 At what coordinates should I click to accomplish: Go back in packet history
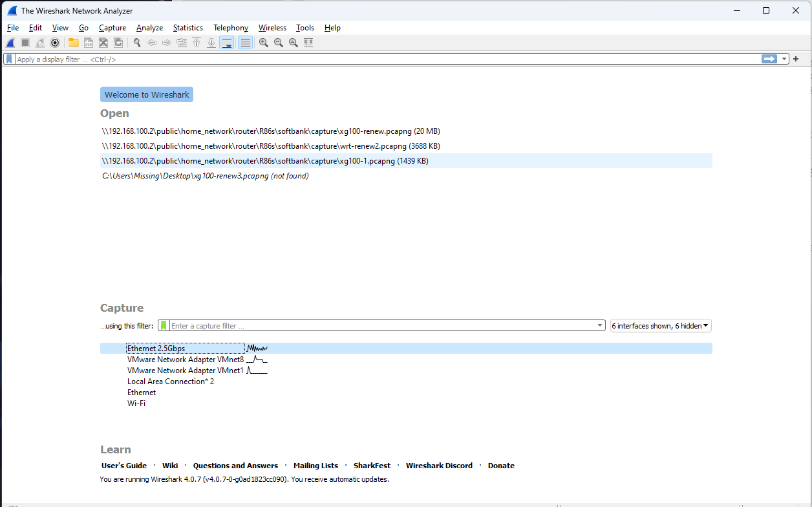(x=152, y=43)
